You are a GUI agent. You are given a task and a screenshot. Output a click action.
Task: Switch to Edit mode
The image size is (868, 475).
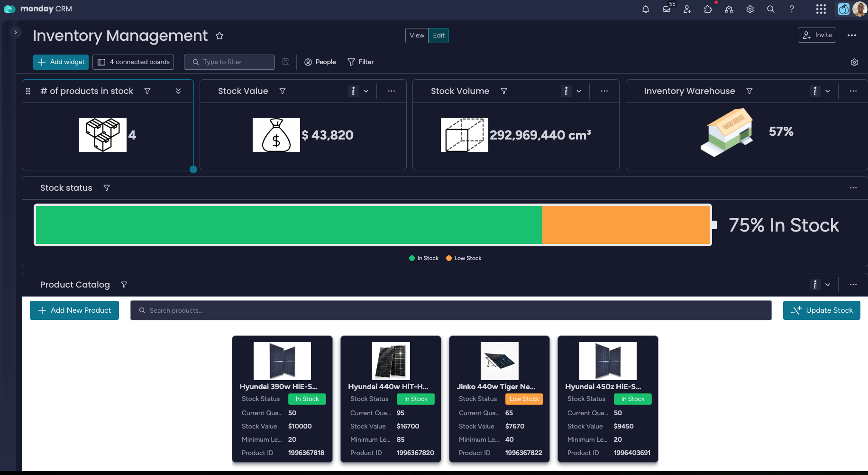click(x=439, y=36)
